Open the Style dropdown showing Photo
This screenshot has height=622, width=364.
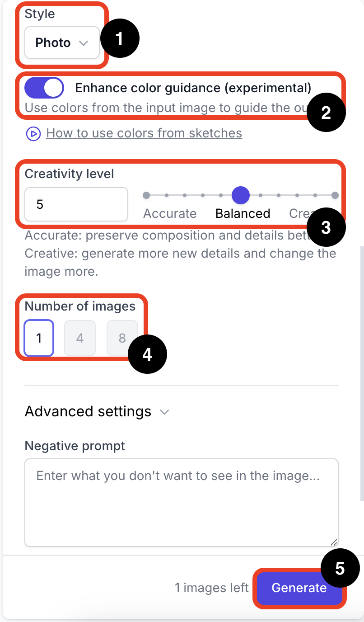(62, 42)
